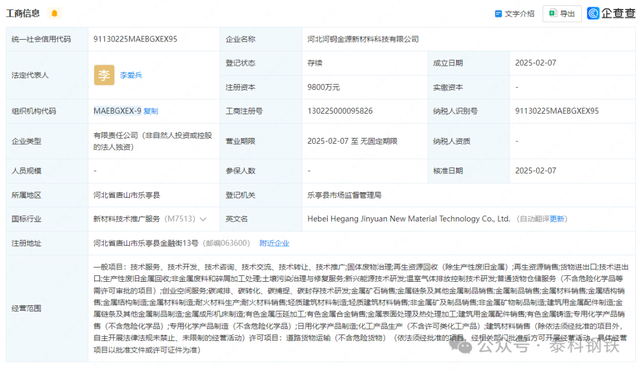
Task: Click the orange bell icon beside 工商信息
Action: coord(54,13)
